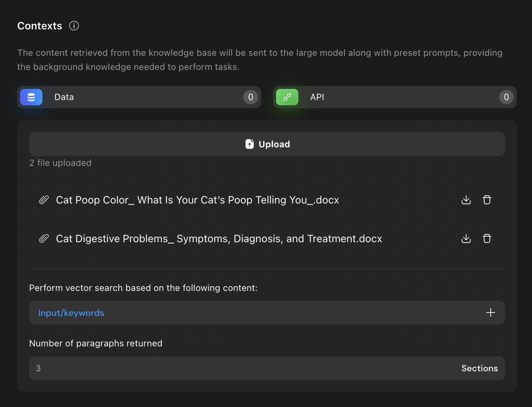The image size is (532, 407).
Task: Open the Cat Poop Color file name
Action: point(197,200)
